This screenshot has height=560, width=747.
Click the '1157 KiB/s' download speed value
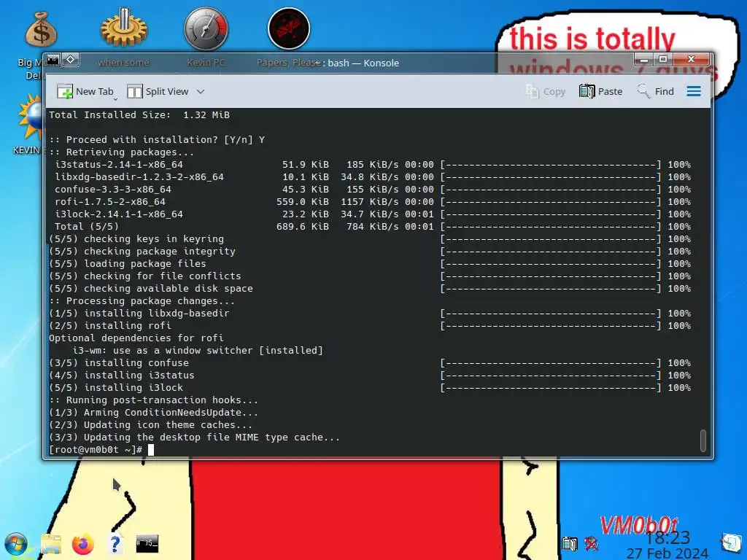tap(370, 201)
